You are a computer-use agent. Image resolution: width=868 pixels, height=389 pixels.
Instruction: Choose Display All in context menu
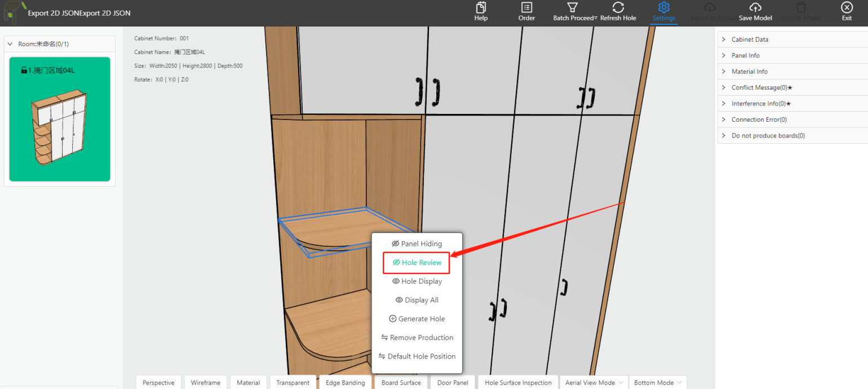click(417, 300)
